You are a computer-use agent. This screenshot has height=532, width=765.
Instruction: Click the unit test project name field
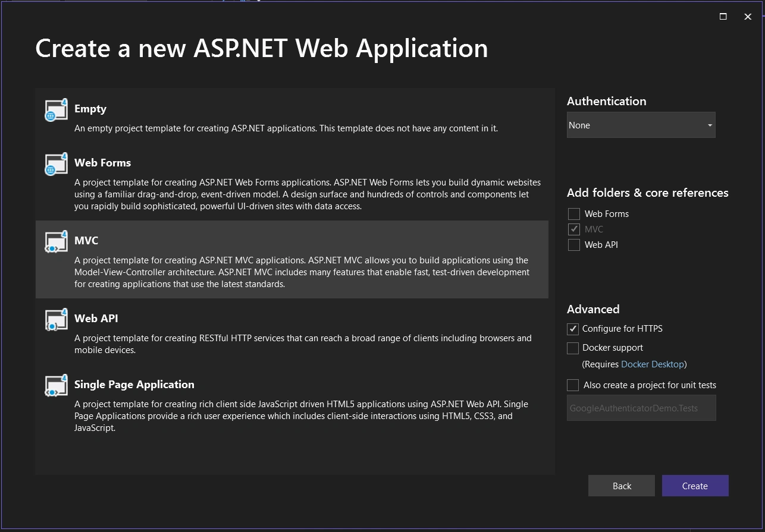tap(641, 408)
